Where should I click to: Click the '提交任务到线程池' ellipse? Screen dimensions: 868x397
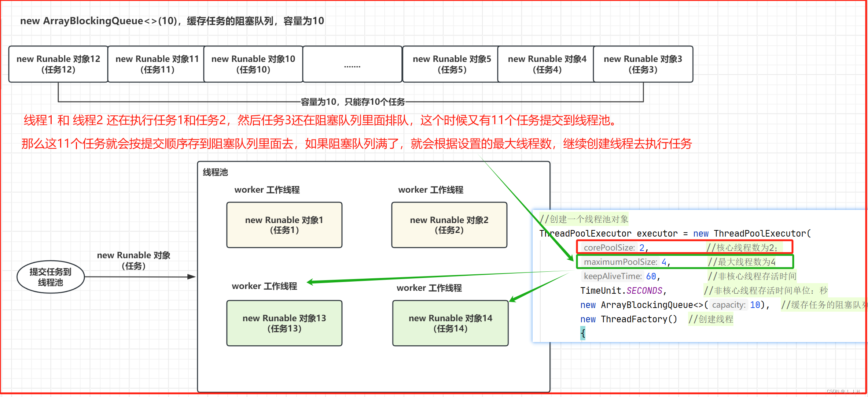51,277
